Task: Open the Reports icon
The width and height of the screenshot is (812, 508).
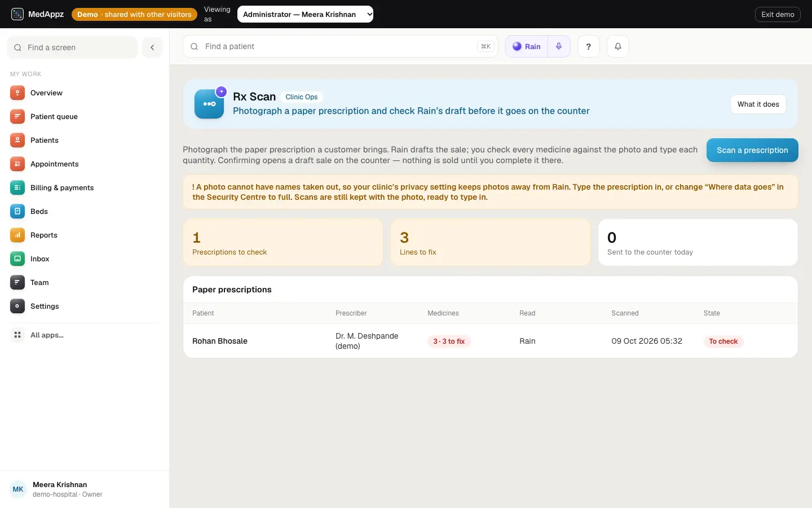Action: click(x=17, y=235)
